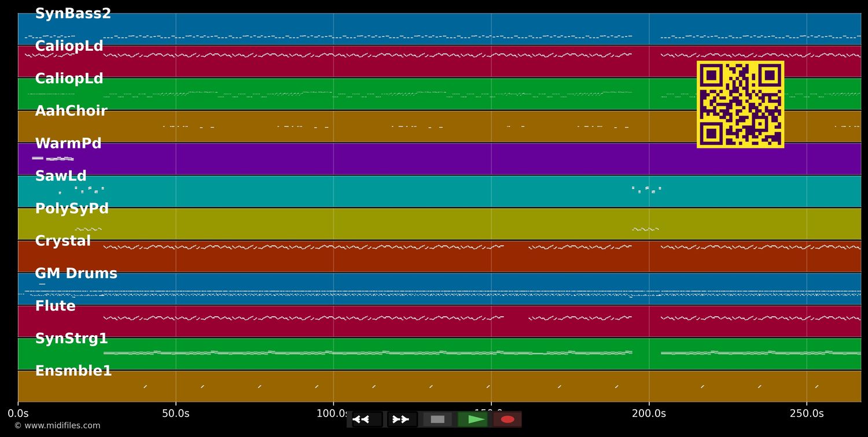Click the red Record button
Image resolution: width=868 pixels, height=437 pixels.
coord(507,419)
